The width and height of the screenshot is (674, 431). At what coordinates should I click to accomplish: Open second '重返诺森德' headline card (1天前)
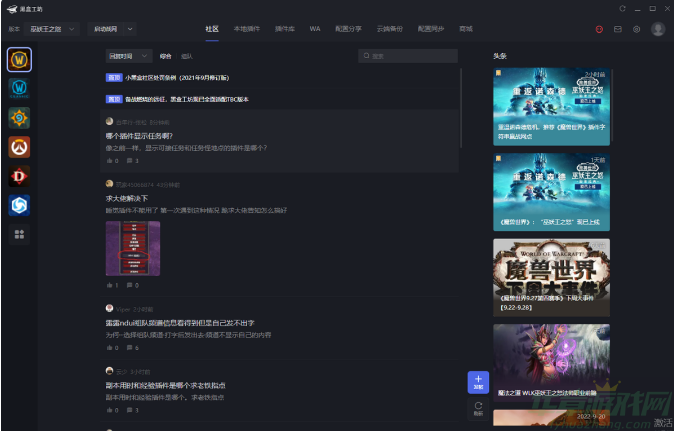pos(551,192)
